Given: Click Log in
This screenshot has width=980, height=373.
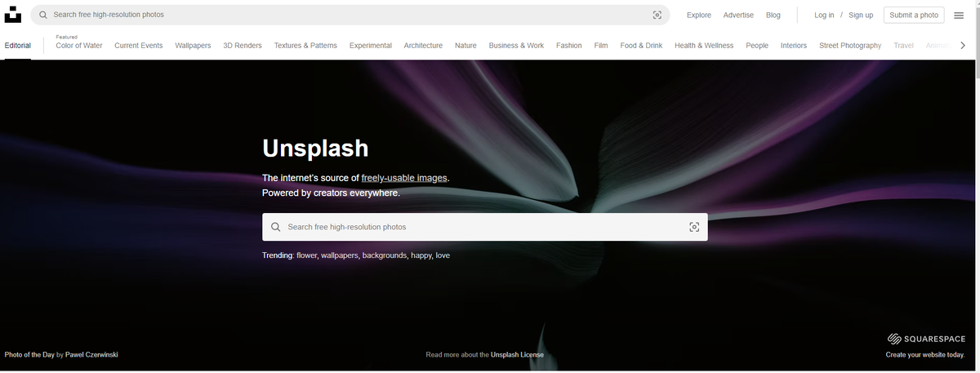Looking at the screenshot, I should coord(824,15).
